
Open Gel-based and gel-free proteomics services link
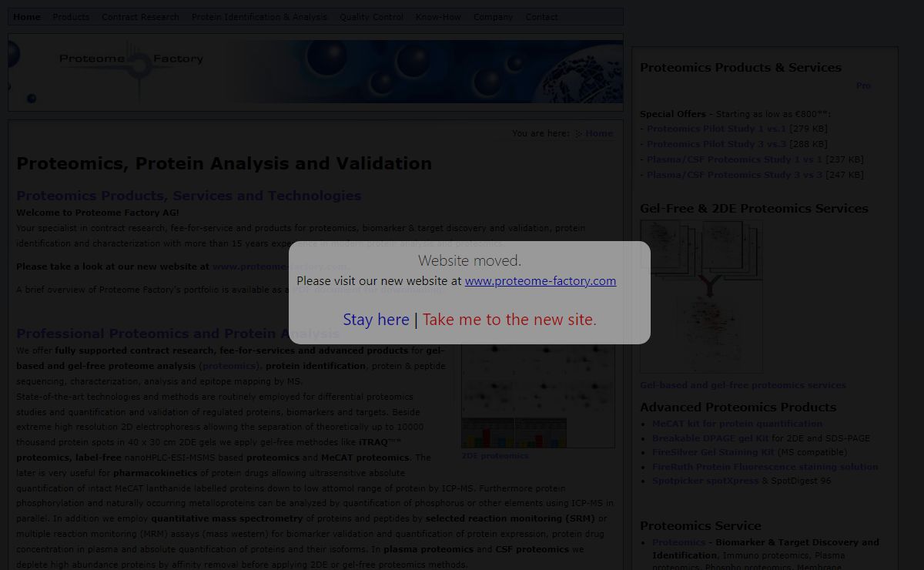pos(743,385)
